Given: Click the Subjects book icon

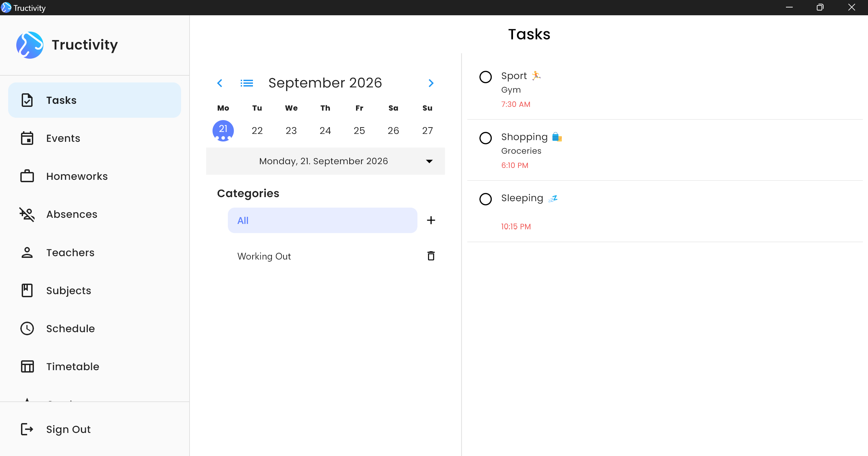Looking at the screenshot, I should pos(27,290).
